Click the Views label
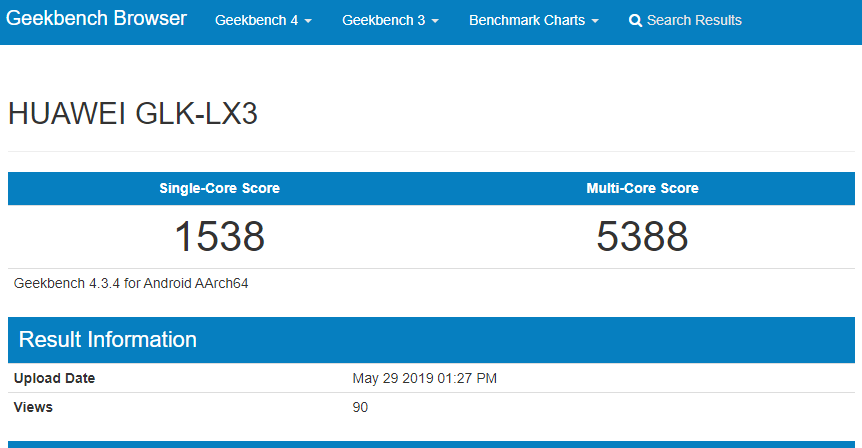 click(x=33, y=407)
